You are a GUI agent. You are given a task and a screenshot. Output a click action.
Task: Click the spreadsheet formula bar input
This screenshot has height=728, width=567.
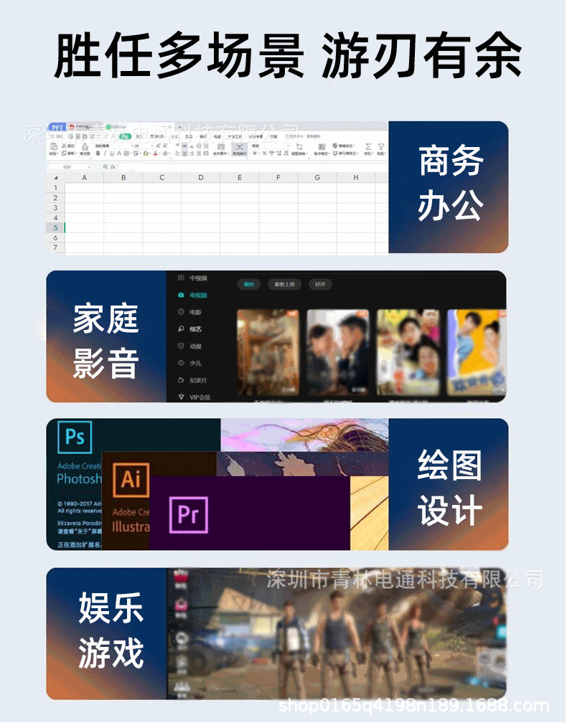tap(253, 166)
